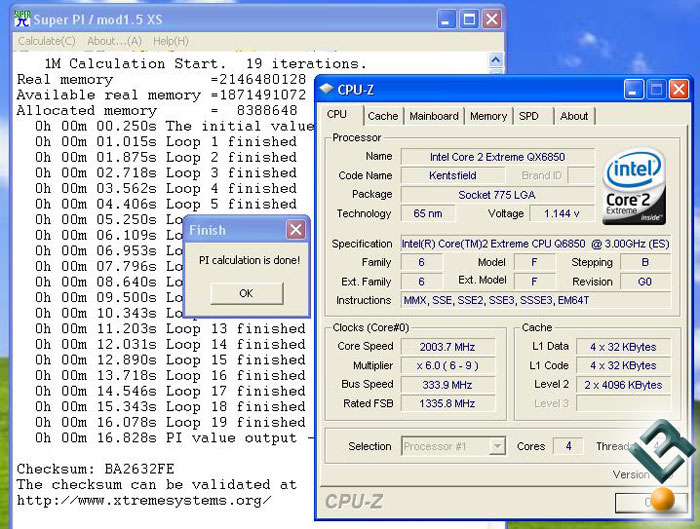Click the Voltage value 1.144 v
Image resolution: width=700 pixels, height=529 pixels.
[562, 213]
